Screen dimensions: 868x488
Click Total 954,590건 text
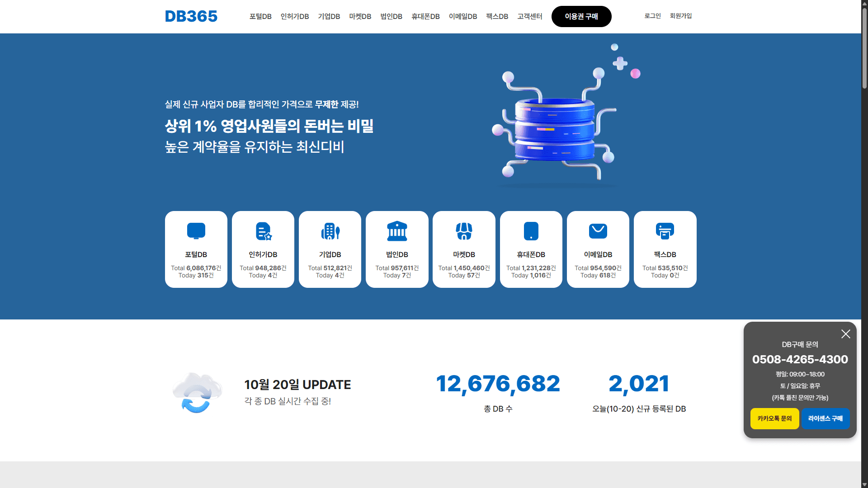(x=598, y=268)
